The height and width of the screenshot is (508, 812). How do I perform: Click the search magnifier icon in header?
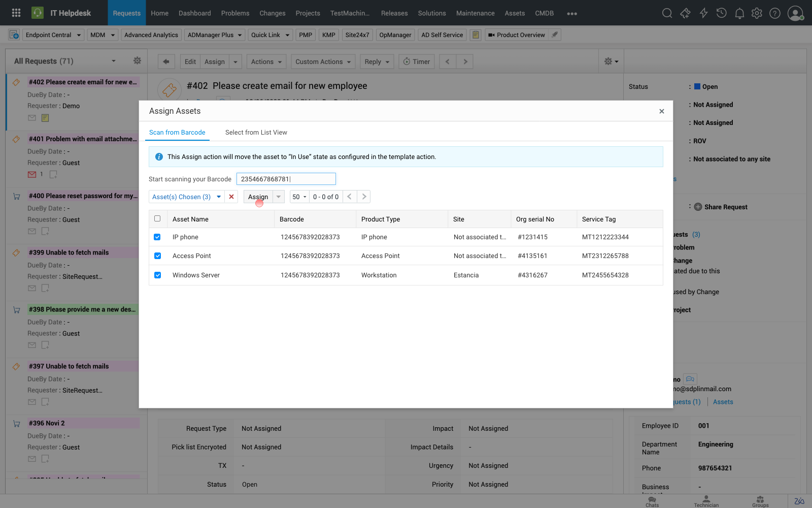667,13
